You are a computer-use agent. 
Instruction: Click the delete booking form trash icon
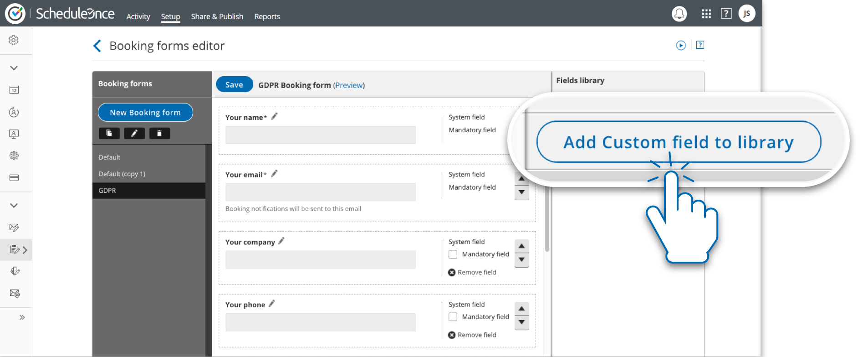click(159, 133)
